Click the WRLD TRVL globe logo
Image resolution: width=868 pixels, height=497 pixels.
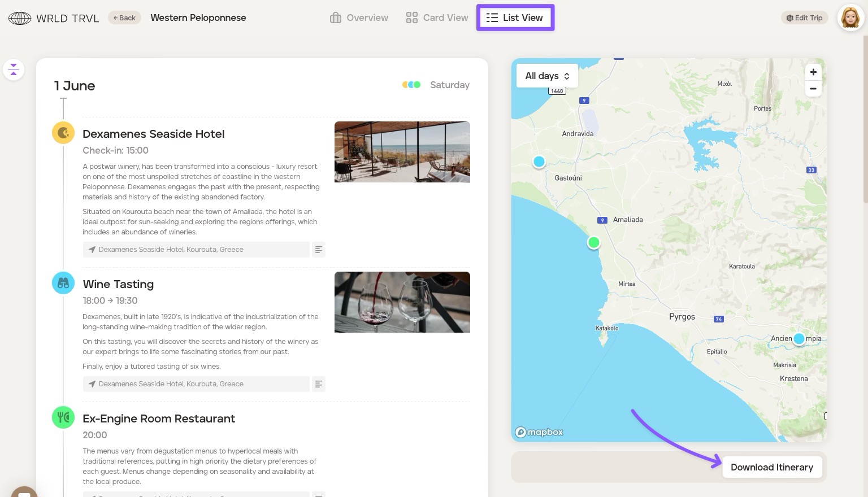20,18
